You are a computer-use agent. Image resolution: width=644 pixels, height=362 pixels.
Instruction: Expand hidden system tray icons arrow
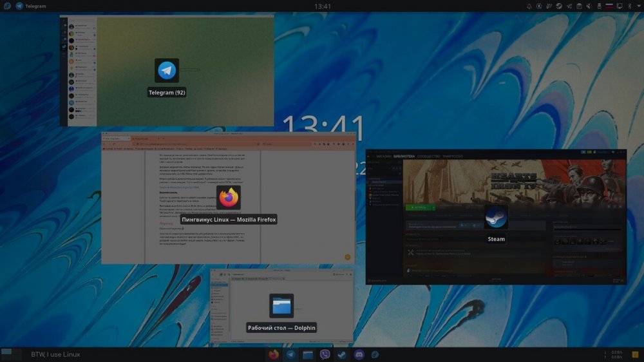[639, 6]
